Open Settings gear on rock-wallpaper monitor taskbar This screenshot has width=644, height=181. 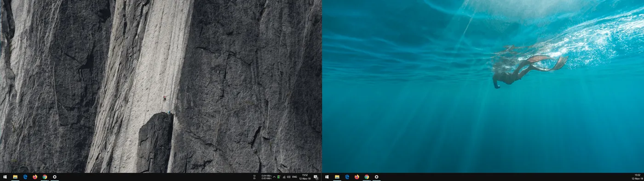coord(55,177)
